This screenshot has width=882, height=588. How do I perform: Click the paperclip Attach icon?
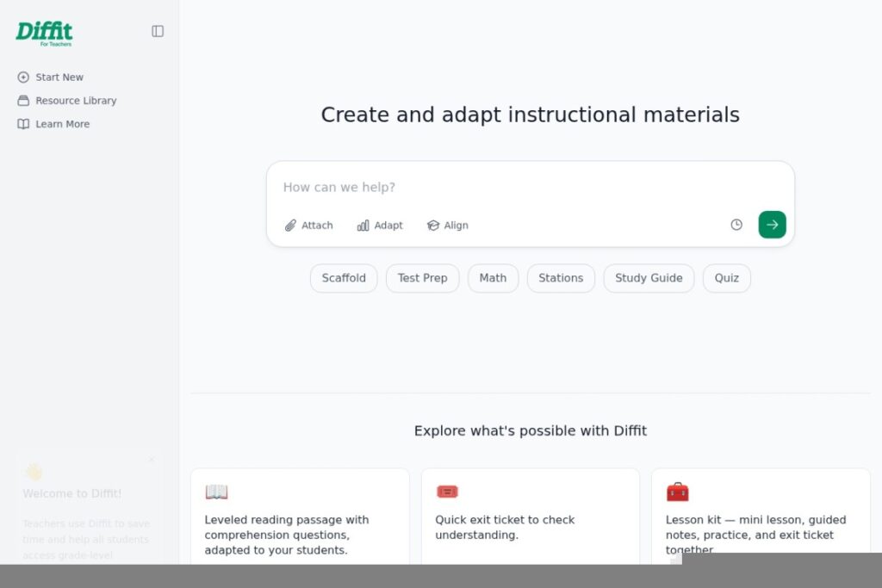click(x=290, y=226)
